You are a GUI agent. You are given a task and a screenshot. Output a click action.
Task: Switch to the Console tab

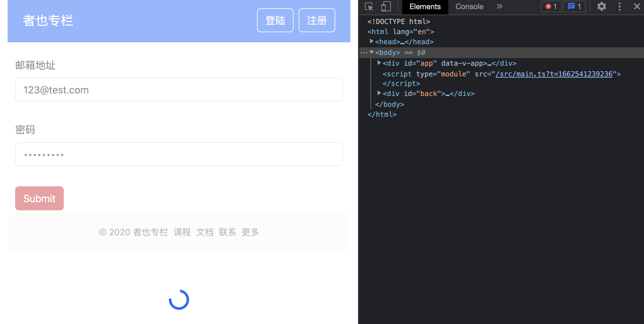469,6
